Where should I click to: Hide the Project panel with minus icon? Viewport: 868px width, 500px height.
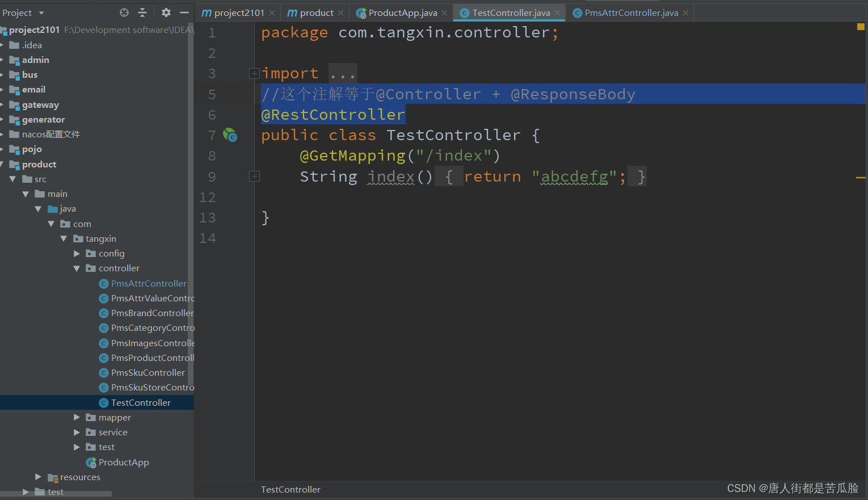pos(184,12)
